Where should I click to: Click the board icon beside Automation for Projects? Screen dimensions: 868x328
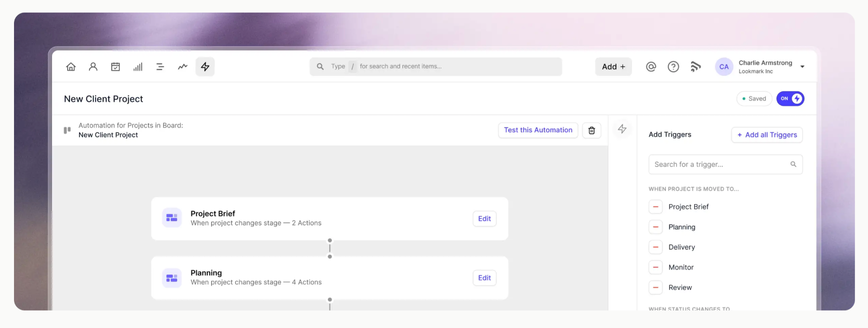pyautogui.click(x=67, y=130)
